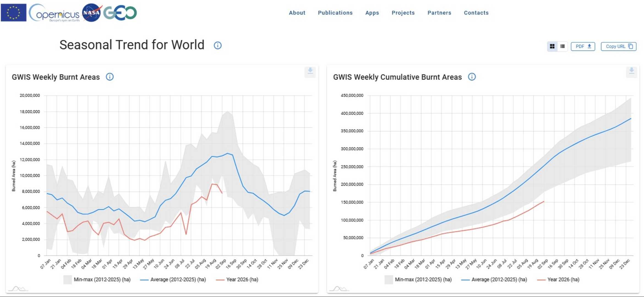Switch to grid view layout
The height and width of the screenshot is (297, 644).
552,46
